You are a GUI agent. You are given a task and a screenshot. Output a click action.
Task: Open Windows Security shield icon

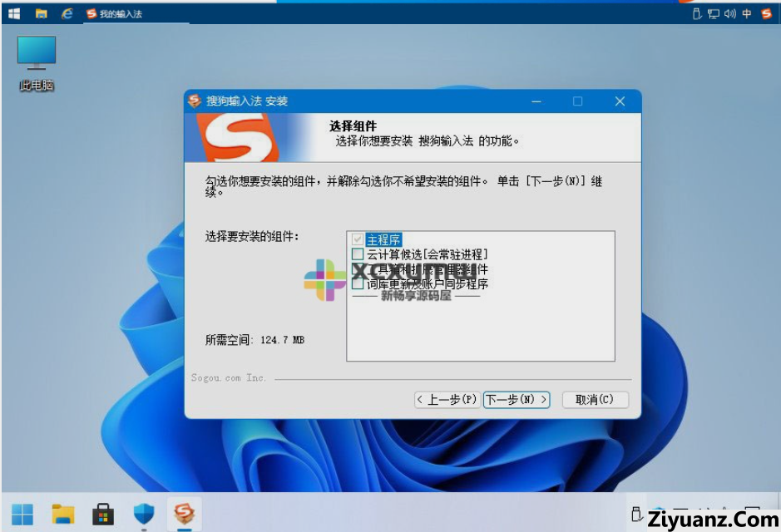click(144, 515)
